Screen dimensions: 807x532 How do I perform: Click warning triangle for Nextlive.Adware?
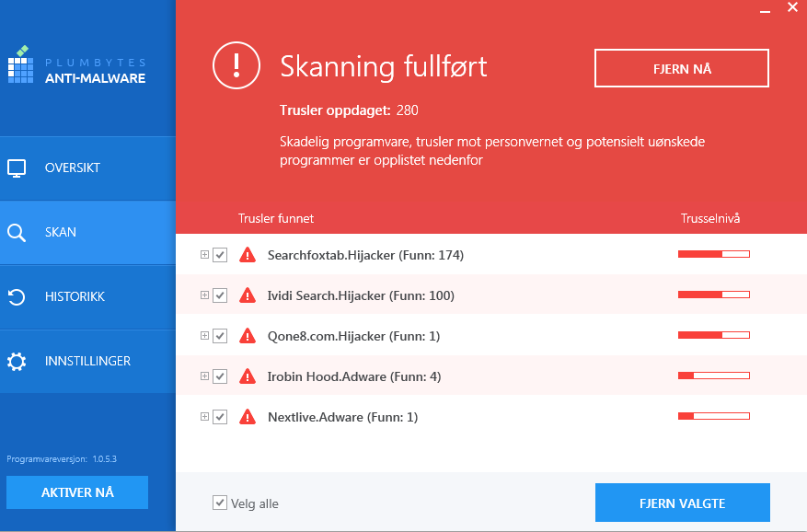248,417
